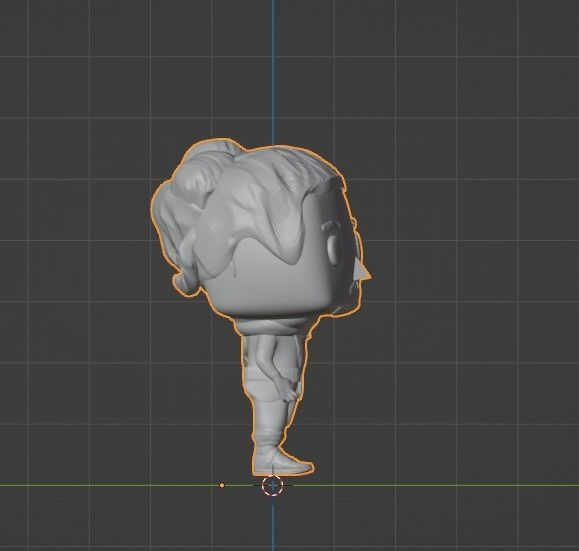This screenshot has height=551, width=579.
Task: Click the orange object origin dot
Action: 222,485
